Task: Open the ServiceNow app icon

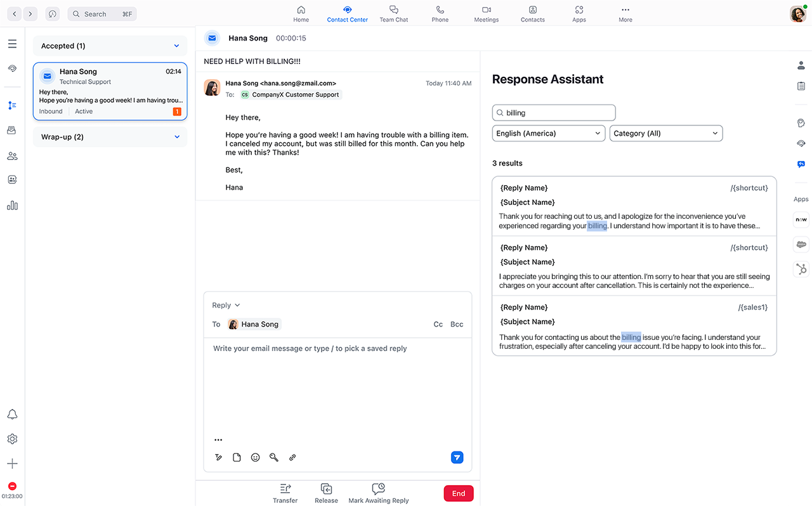Action: pos(801,219)
